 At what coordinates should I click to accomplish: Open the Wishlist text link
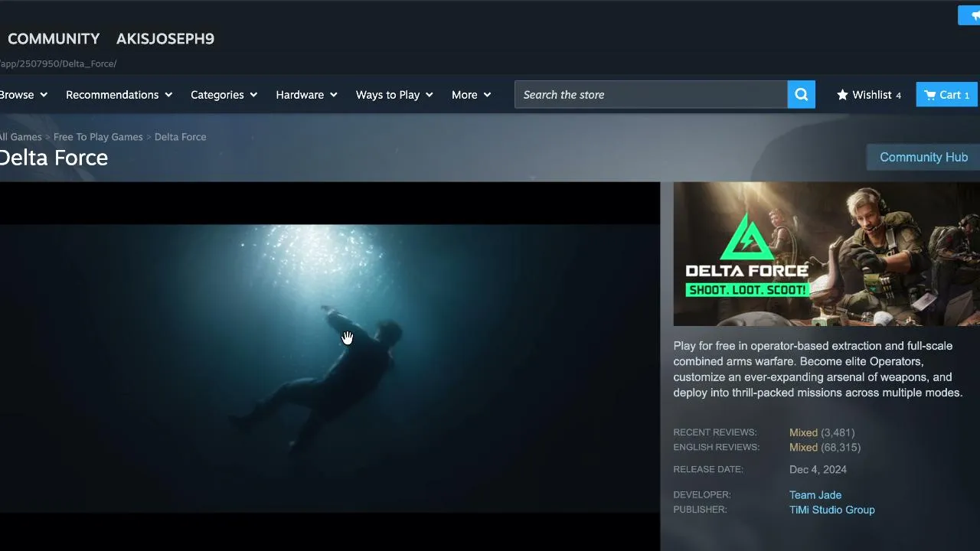(x=872, y=95)
